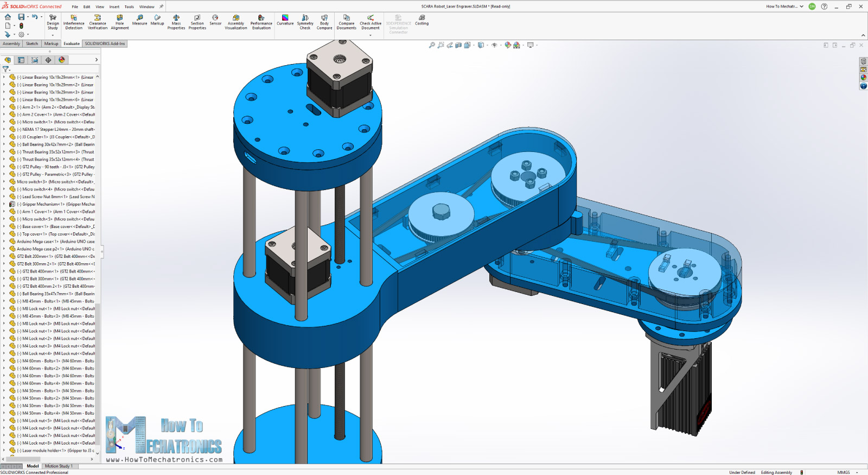Open the ConfigurationManager tab in the left panel
This screenshot has width=868, height=475.
click(35, 60)
